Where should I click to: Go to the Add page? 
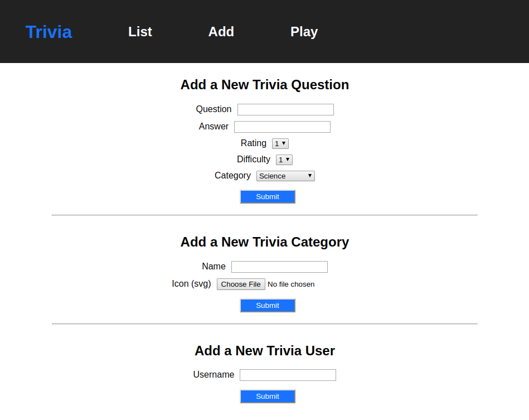coord(221,32)
